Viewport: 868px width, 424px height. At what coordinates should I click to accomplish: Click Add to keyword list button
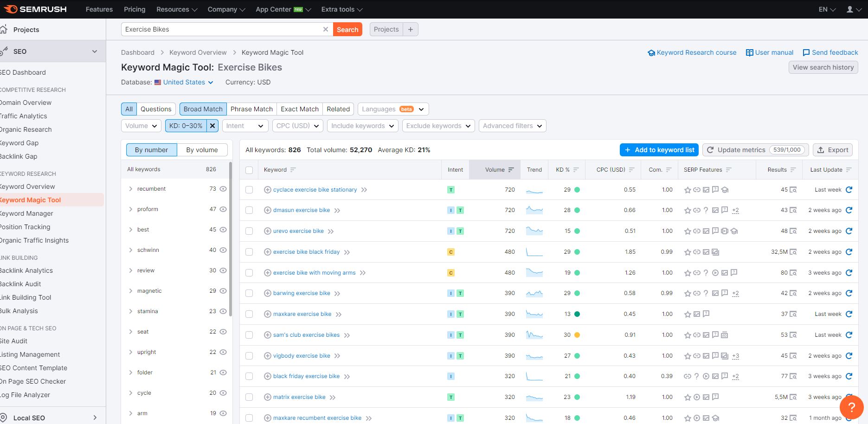coord(659,150)
